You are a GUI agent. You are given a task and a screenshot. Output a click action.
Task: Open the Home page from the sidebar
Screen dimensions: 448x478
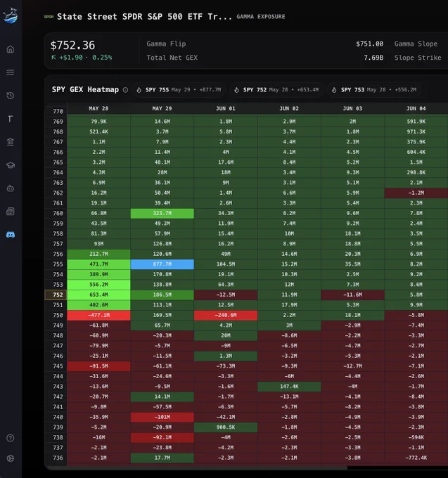coord(11,49)
